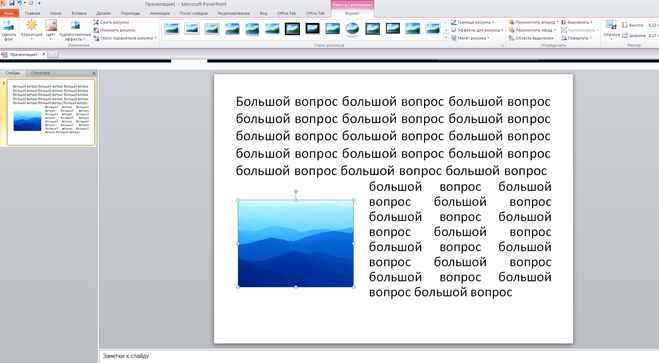Image resolution: width=659 pixels, height=363 pixels.
Task: Click Redo icon in quick access toolbar
Action: [x=31, y=3]
